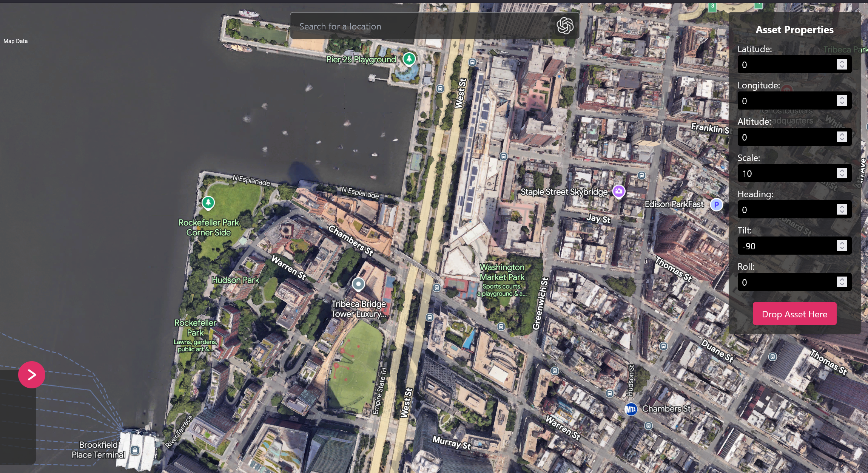The height and width of the screenshot is (473, 868).
Task: Click the Pier 25 Playground park marker
Action: 409,59
